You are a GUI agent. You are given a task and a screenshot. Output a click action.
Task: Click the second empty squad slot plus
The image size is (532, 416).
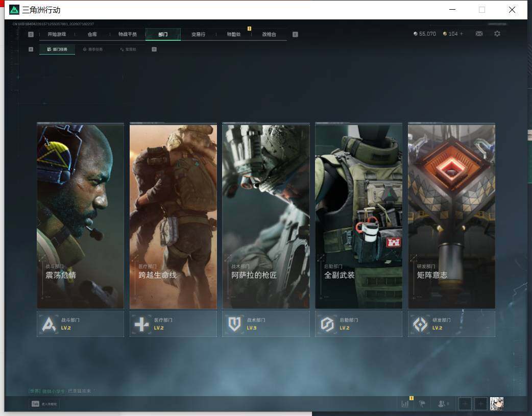tap(481, 404)
